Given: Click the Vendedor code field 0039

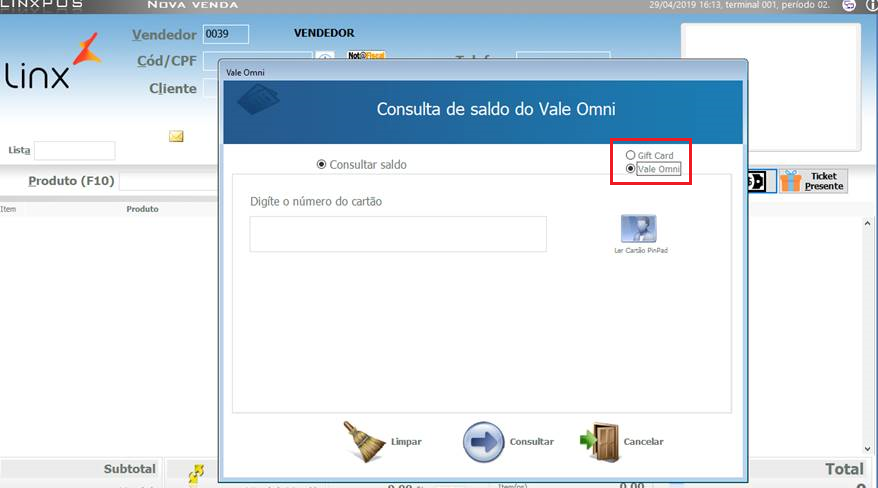Looking at the screenshot, I should 226,34.
